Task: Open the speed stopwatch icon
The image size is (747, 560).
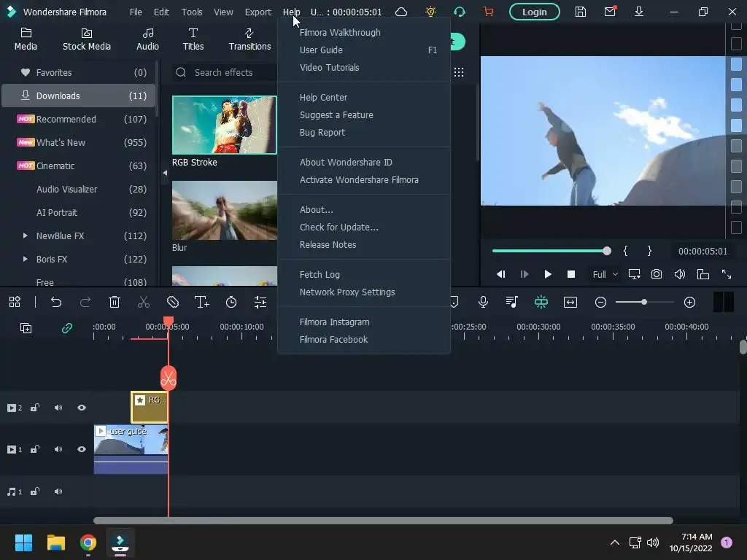Action: 231,302
